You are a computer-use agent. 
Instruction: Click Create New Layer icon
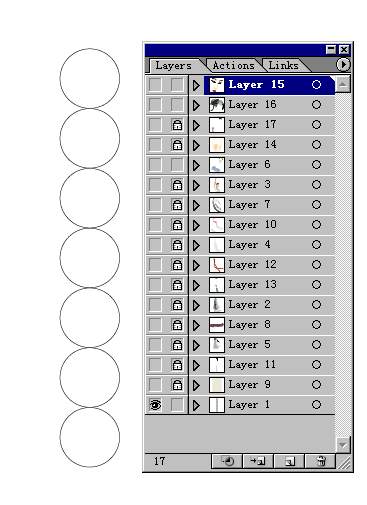pos(289,461)
